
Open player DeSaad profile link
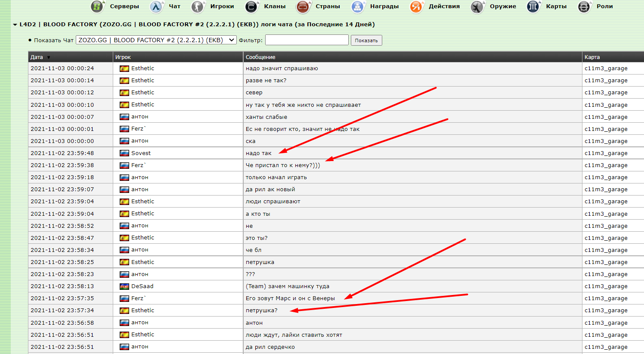pos(142,286)
